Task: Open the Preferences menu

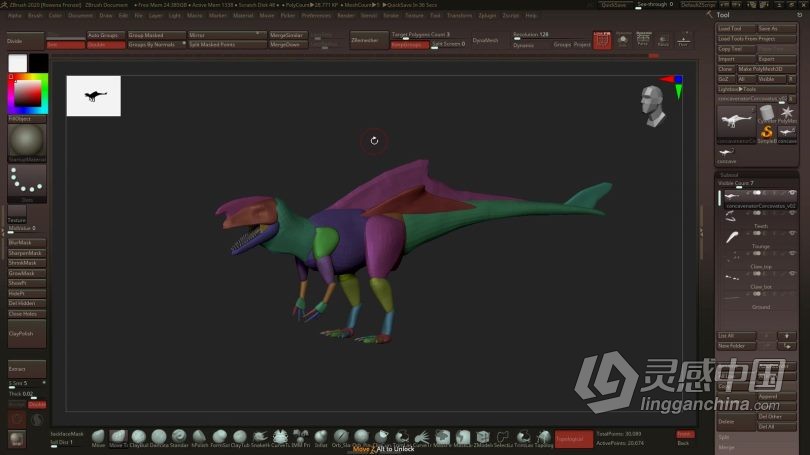Action: coord(316,15)
